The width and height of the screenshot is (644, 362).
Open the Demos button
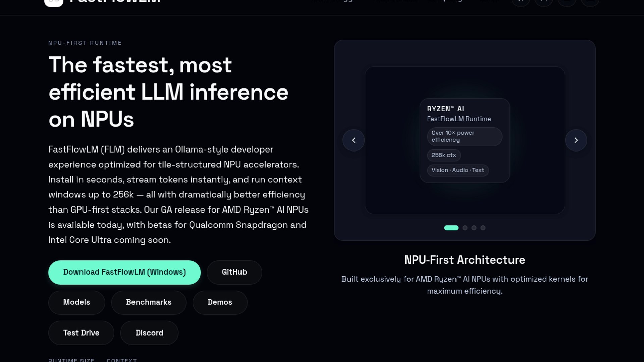(220, 302)
